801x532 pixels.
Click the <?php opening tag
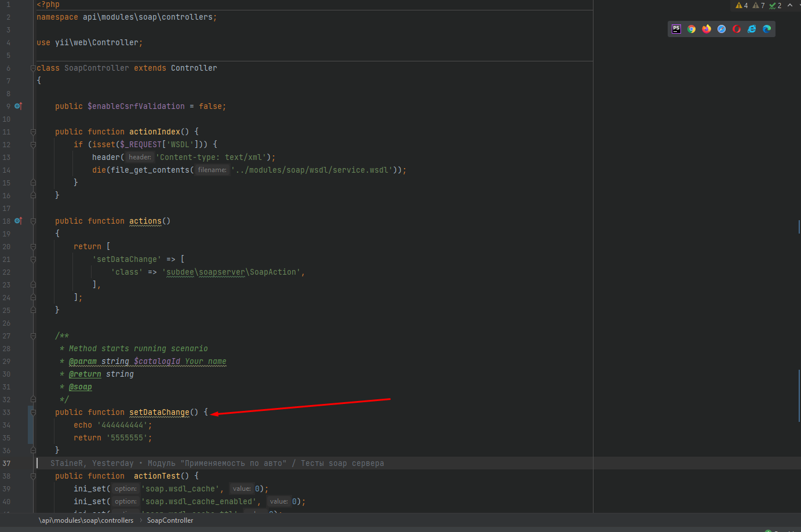point(48,4)
